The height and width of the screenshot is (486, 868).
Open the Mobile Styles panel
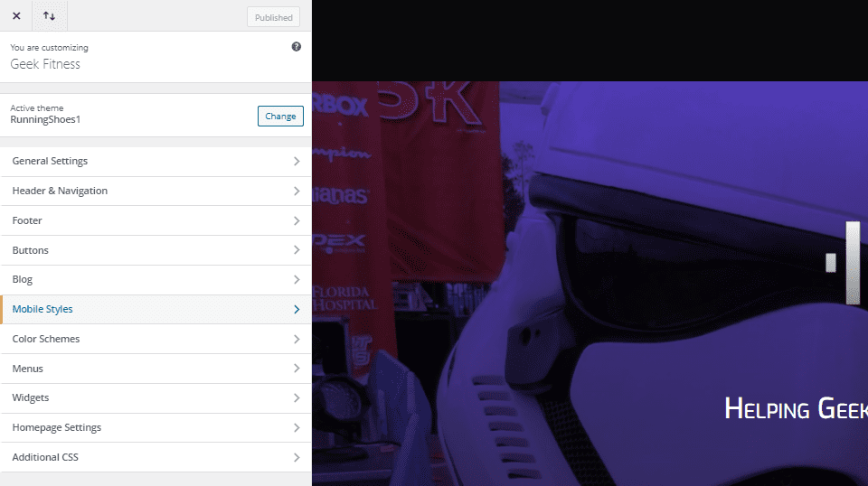(156, 310)
